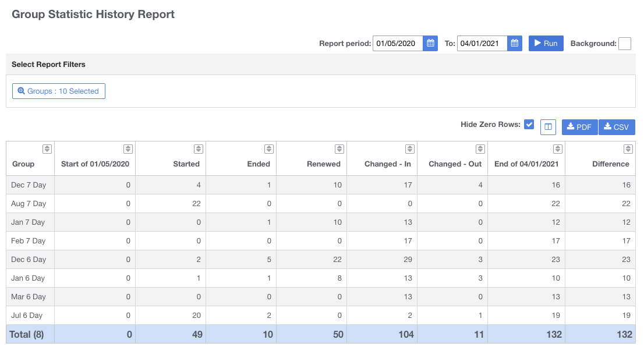The height and width of the screenshot is (354, 644).
Task: Edit the report period start date field
Action: point(398,43)
